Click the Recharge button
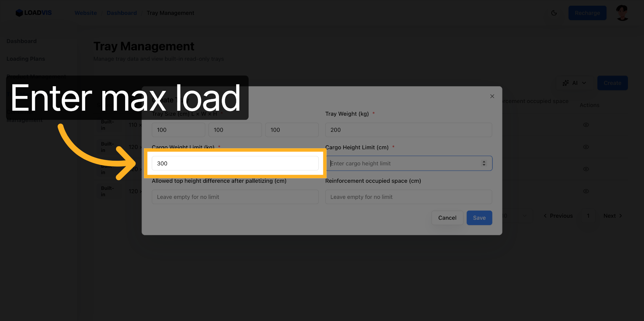 click(587, 13)
